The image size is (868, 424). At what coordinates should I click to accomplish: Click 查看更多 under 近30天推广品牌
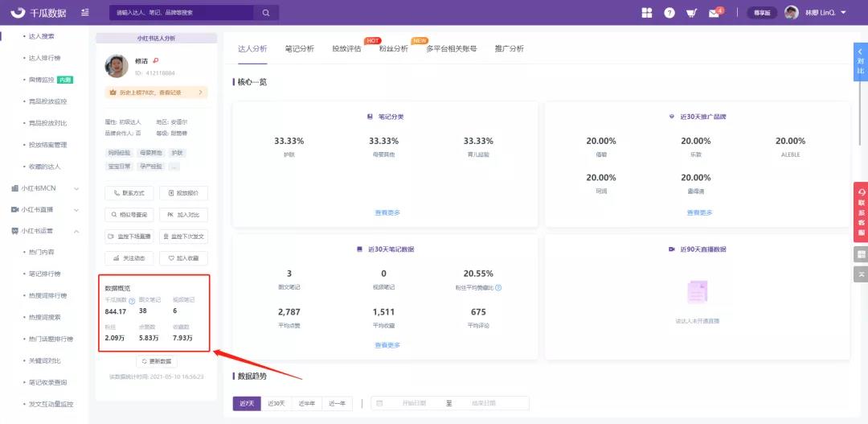tap(699, 212)
